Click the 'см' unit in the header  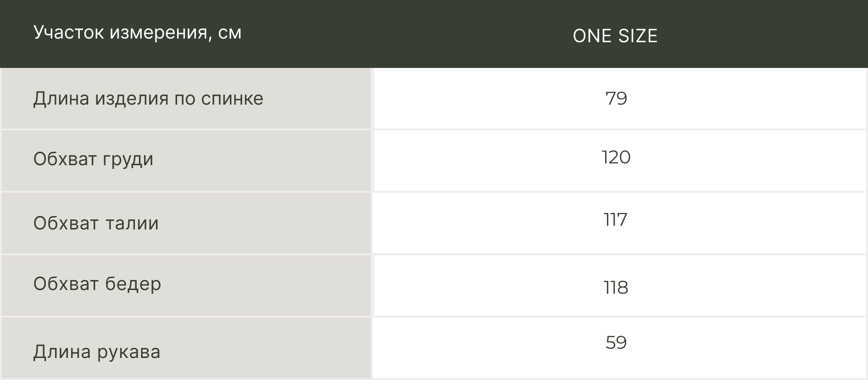pos(229,33)
